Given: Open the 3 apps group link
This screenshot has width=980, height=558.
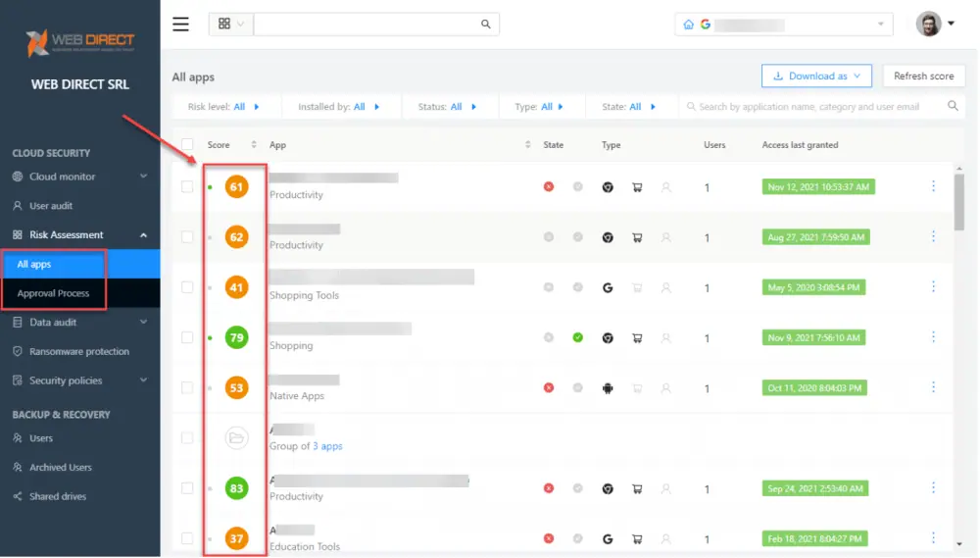Looking at the screenshot, I should tap(327, 446).
